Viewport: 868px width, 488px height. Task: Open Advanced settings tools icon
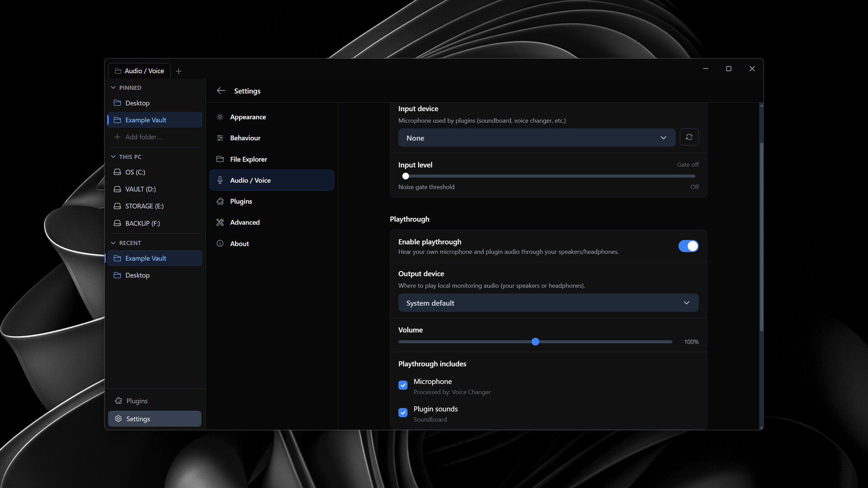(x=220, y=222)
